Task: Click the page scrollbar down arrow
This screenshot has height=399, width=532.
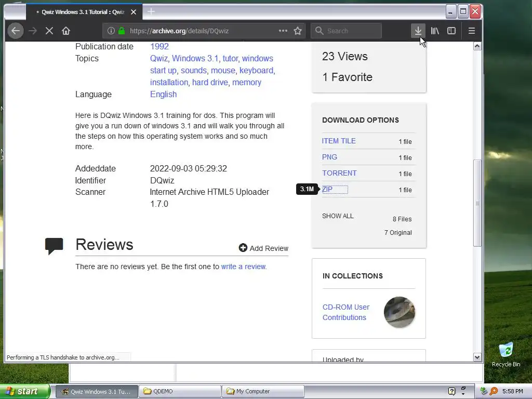Action: 477,357
